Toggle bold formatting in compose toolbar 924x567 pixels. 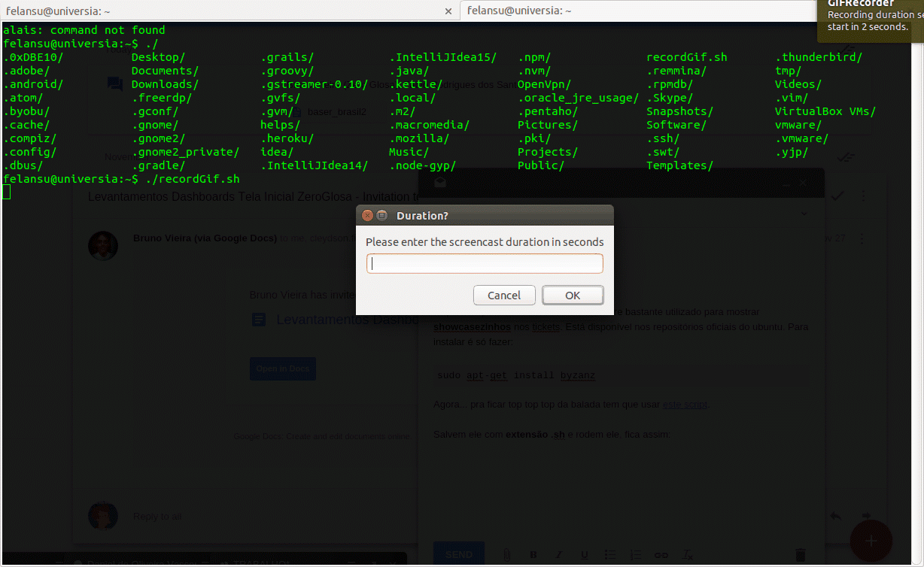click(x=533, y=555)
